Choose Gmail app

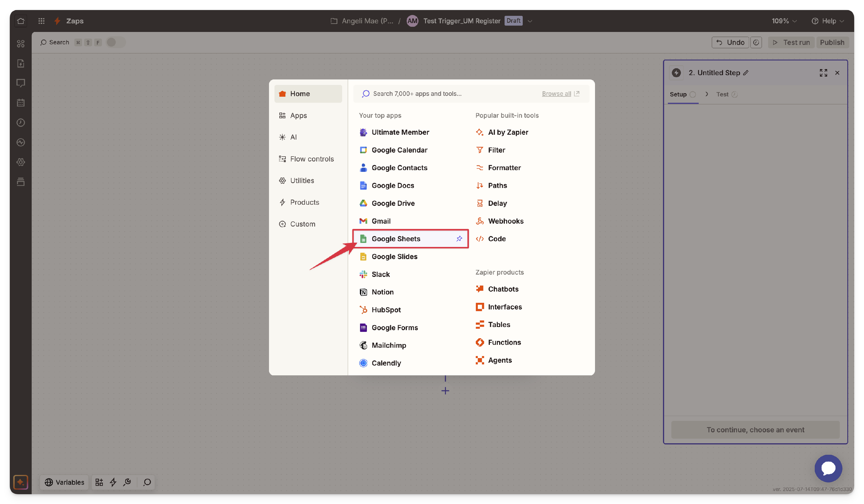click(410, 221)
